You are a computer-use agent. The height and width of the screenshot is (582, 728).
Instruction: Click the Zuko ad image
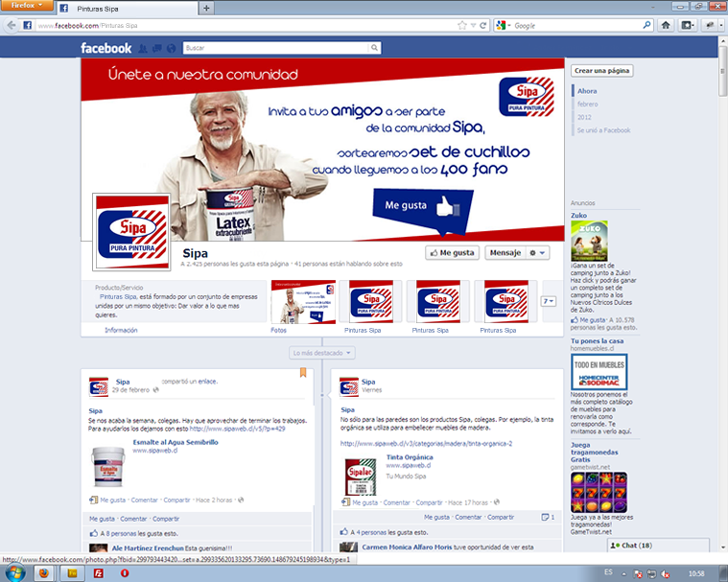coord(589,241)
